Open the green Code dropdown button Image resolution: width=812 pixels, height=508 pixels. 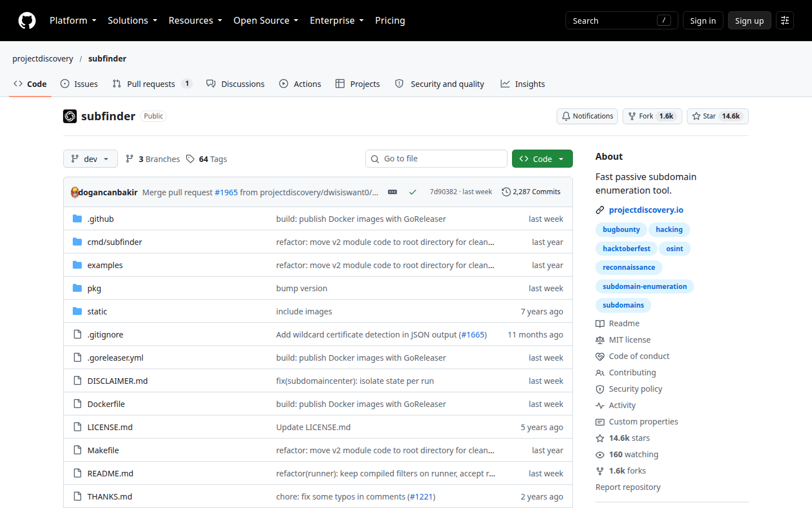[x=542, y=159]
